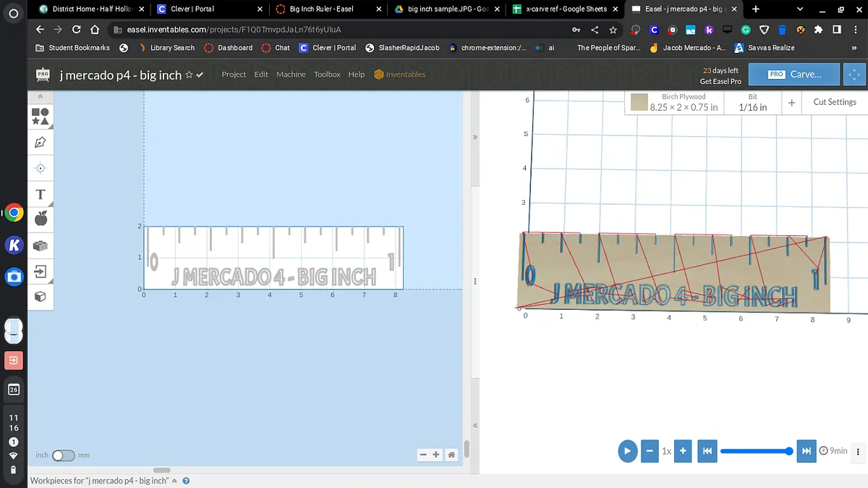The image size is (868, 488).
Task: Open the Apps (apple) icon
Action: pos(41,219)
